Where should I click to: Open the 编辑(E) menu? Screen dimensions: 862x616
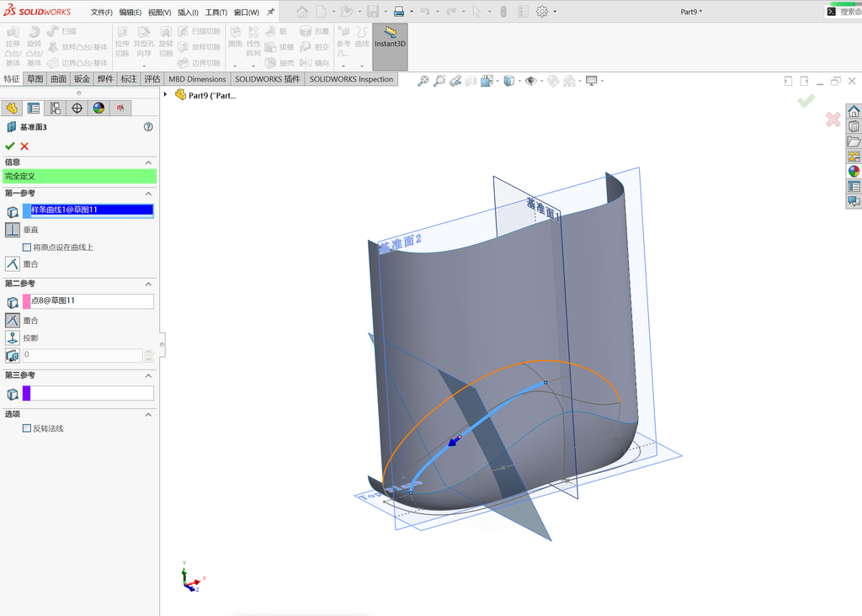tap(130, 12)
